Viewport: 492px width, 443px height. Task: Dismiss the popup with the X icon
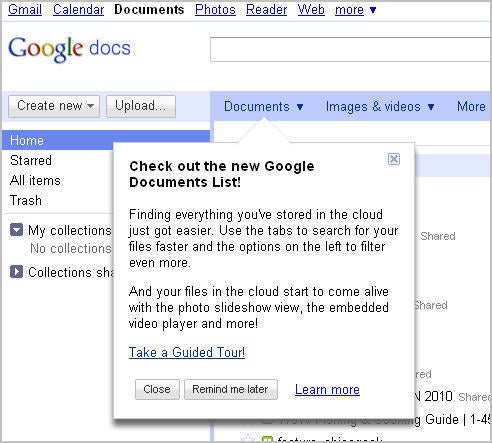tap(394, 159)
